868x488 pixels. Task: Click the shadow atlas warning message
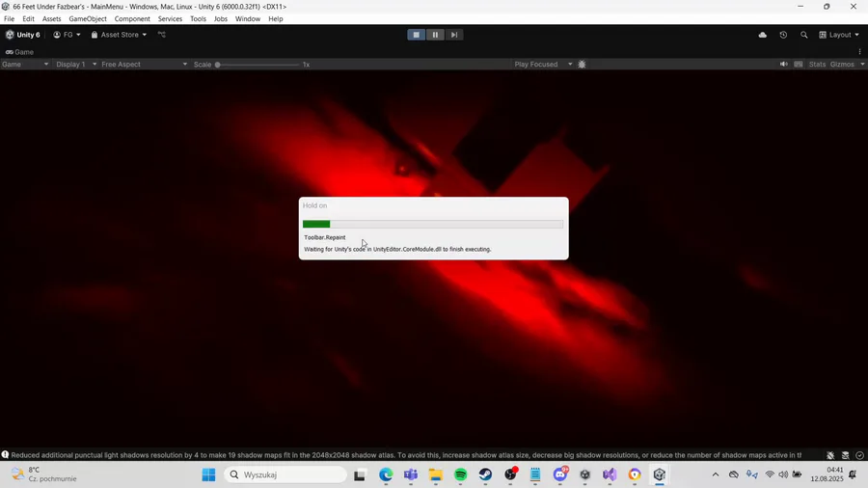(x=406, y=455)
